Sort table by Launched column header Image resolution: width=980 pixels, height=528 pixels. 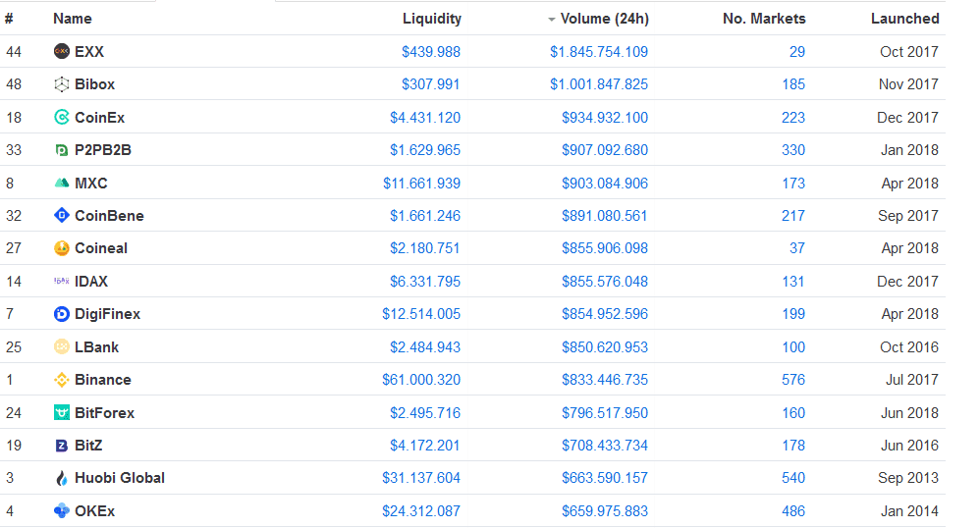coord(904,19)
